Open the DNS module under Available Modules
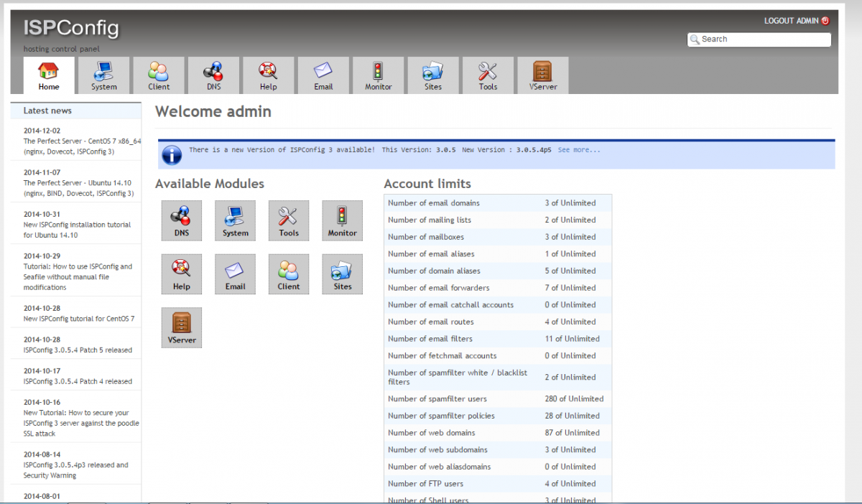Viewport: 862px width, 504px height. (182, 220)
